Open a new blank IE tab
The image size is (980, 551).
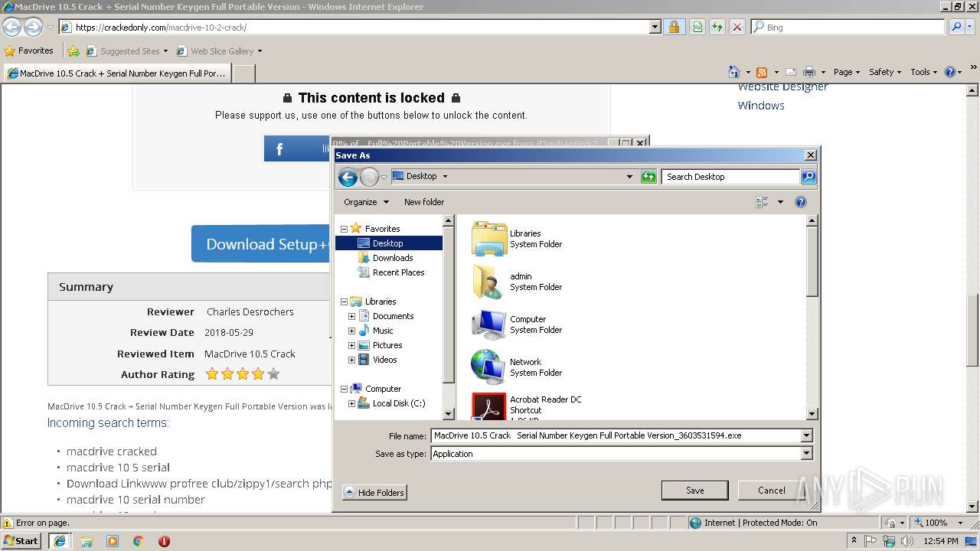coord(243,73)
